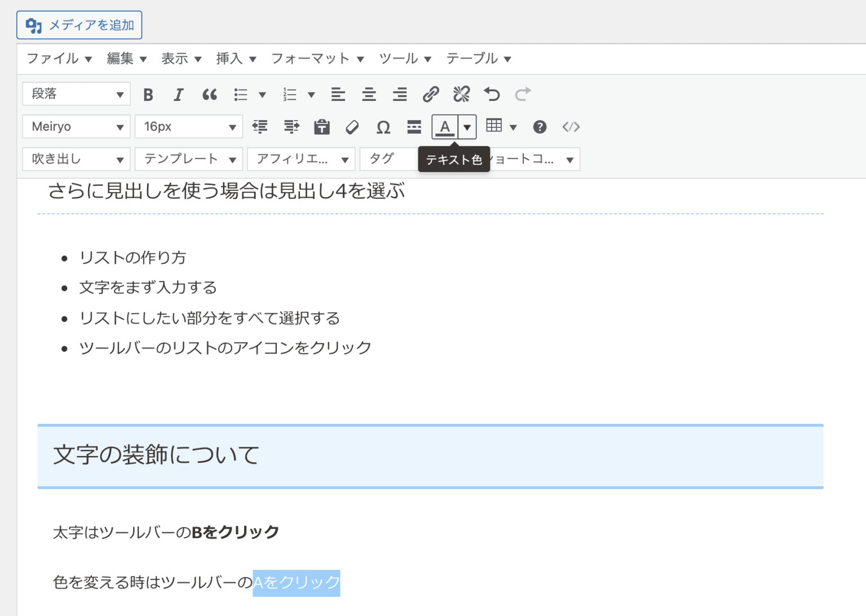Open the help dialog
Image resolution: width=866 pixels, height=616 pixels.
click(x=540, y=127)
